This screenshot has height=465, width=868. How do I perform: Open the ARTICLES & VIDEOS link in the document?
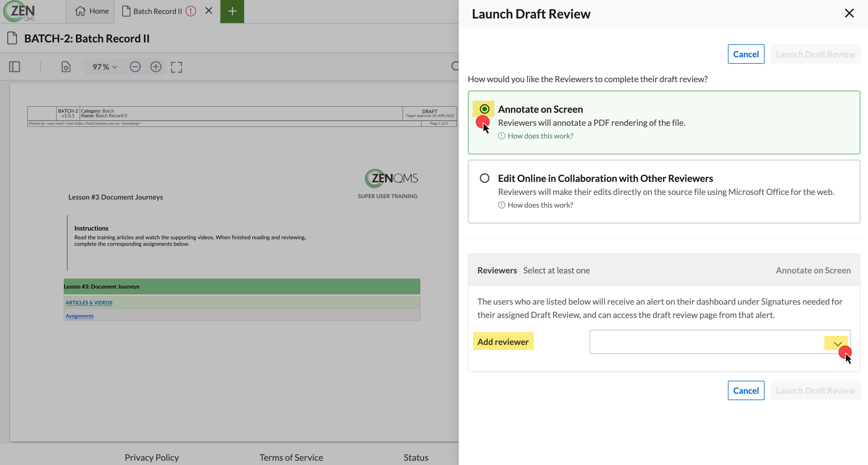pos(89,302)
